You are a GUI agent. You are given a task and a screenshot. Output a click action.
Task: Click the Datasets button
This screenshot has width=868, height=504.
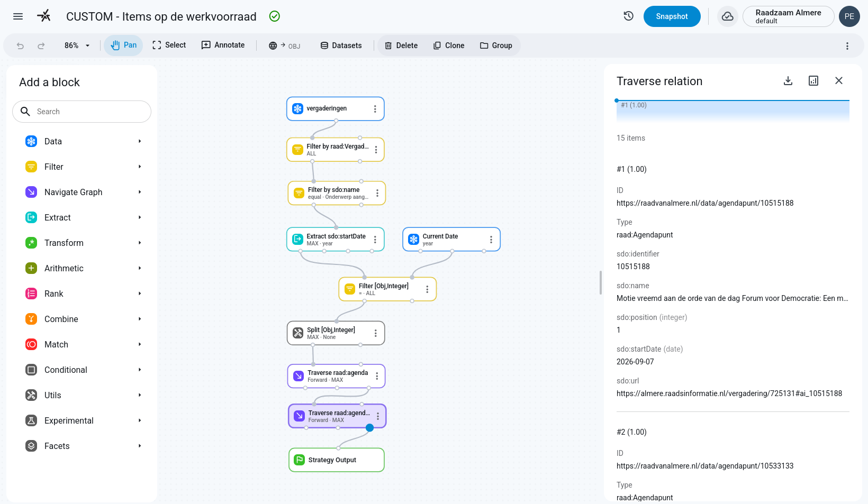[x=341, y=45]
